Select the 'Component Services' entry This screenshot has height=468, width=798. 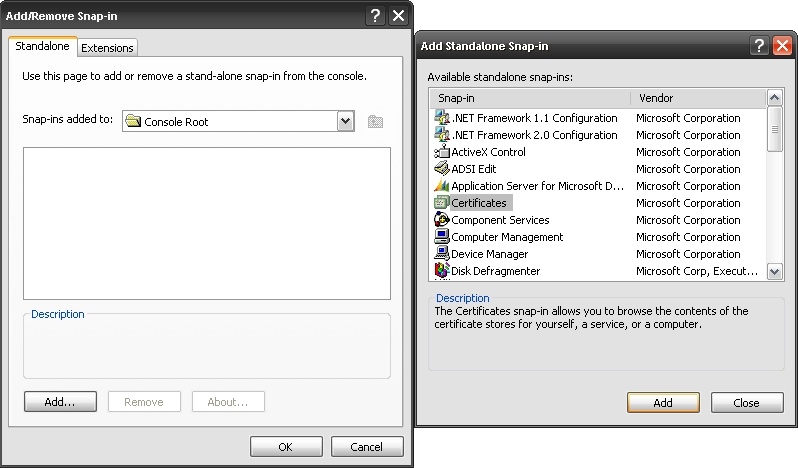(500, 220)
